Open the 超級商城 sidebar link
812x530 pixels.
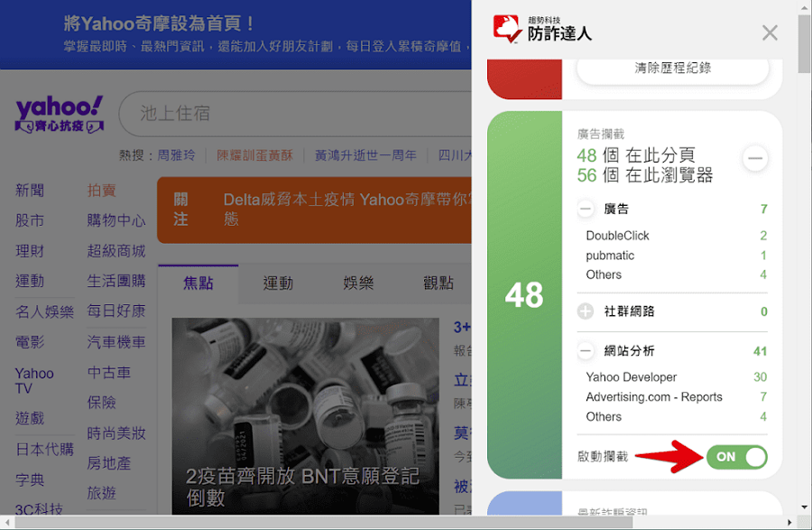point(116,251)
